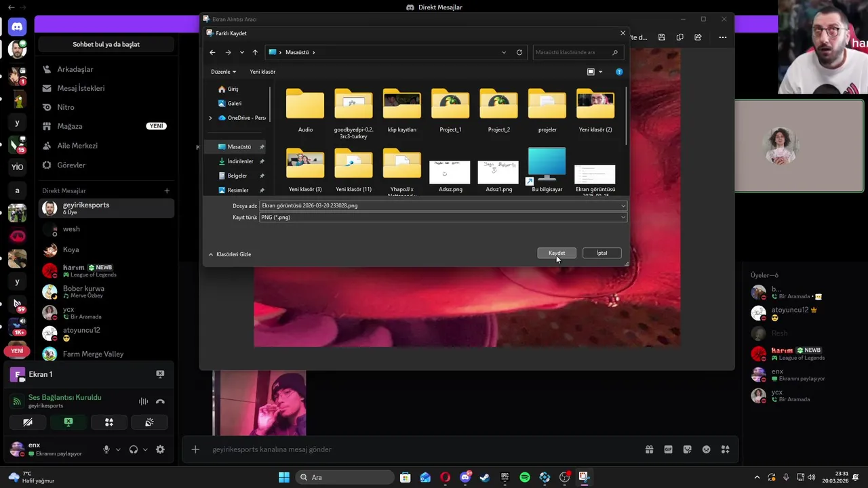Create a new folder with Yeni klasör
This screenshot has height=488, width=868.
[x=262, y=72]
